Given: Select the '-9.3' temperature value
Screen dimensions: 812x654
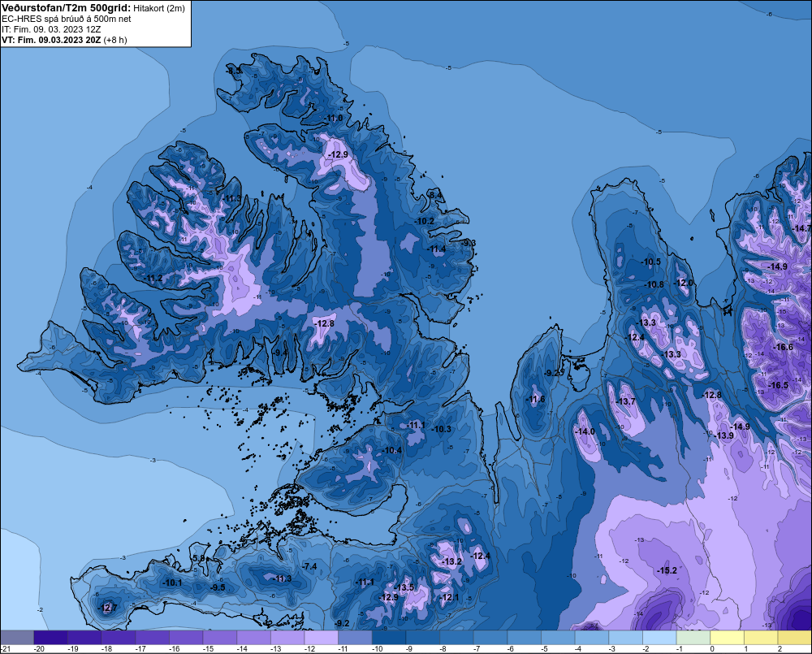Looking at the screenshot, I should (x=469, y=243).
